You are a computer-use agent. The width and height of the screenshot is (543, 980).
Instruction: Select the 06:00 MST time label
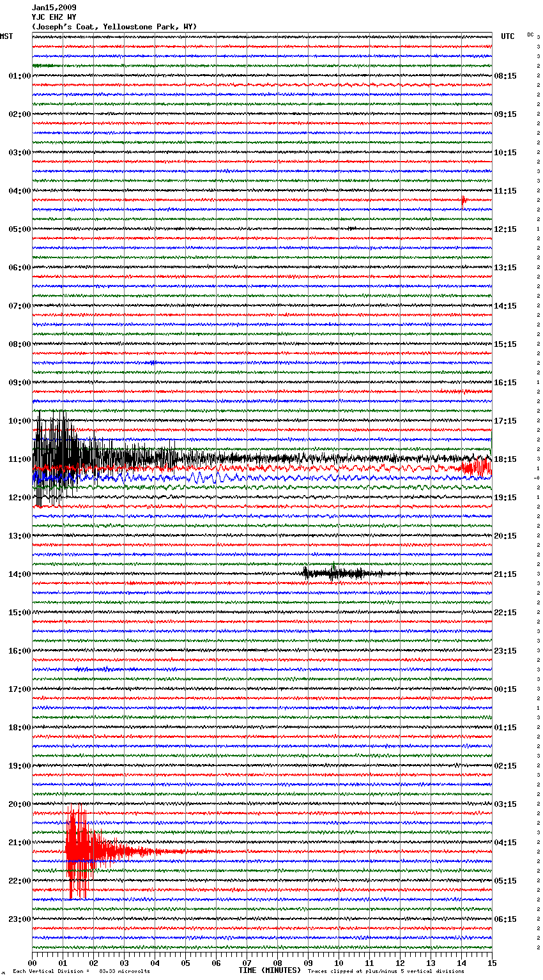pyautogui.click(x=20, y=268)
